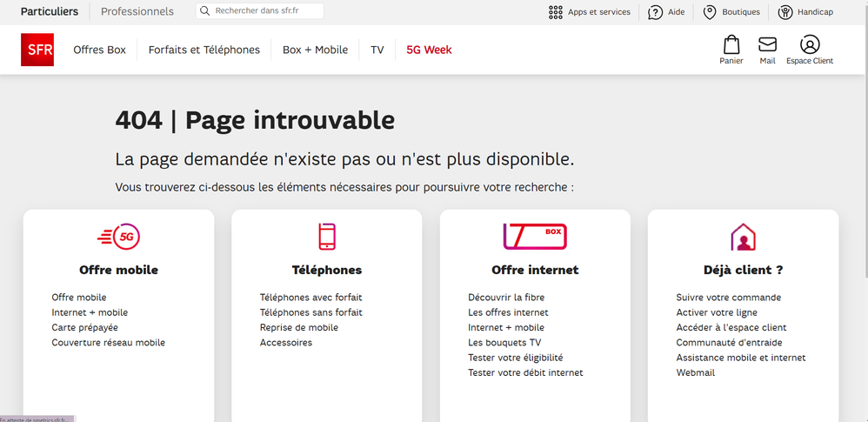Image resolution: width=868 pixels, height=422 pixels.
Task: Click the Offre mobile card heading
Action: 118,271
